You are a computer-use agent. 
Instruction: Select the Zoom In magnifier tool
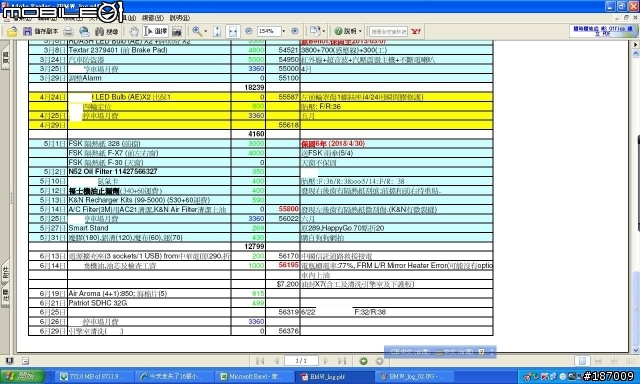(197, 31)
